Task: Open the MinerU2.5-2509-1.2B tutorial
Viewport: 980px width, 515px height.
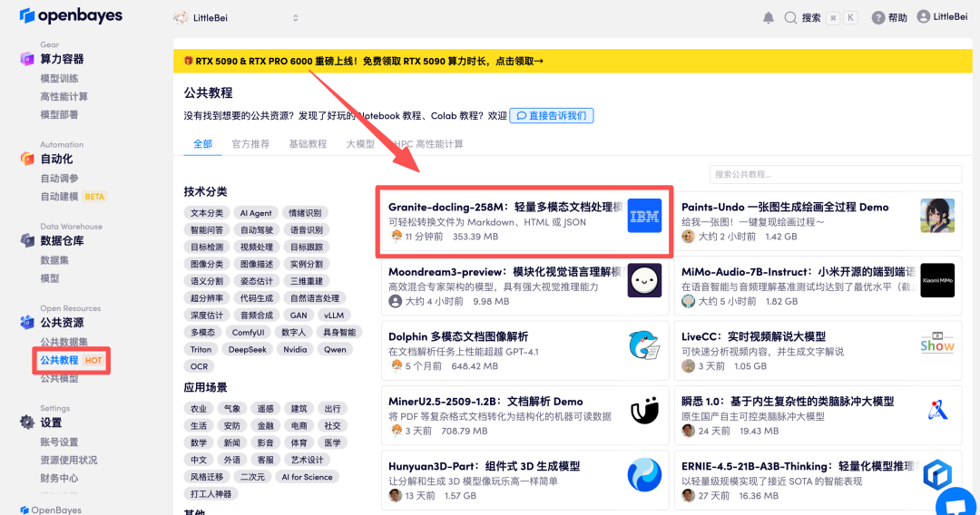Action: pos(485,402)
